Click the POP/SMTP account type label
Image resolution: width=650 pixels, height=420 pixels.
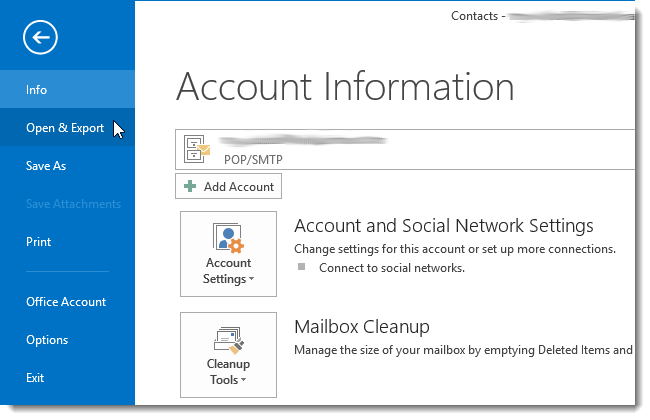tap(253, 160)
